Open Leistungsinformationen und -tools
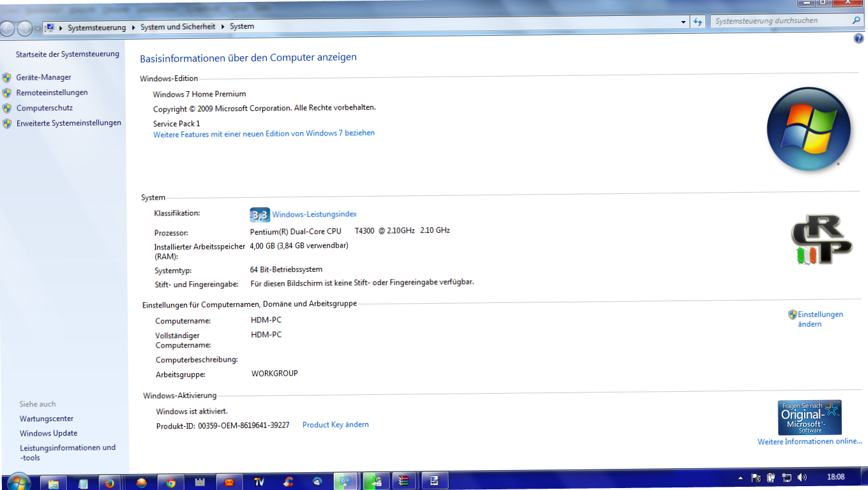This screenshot has width=868, height=490. 68,452
